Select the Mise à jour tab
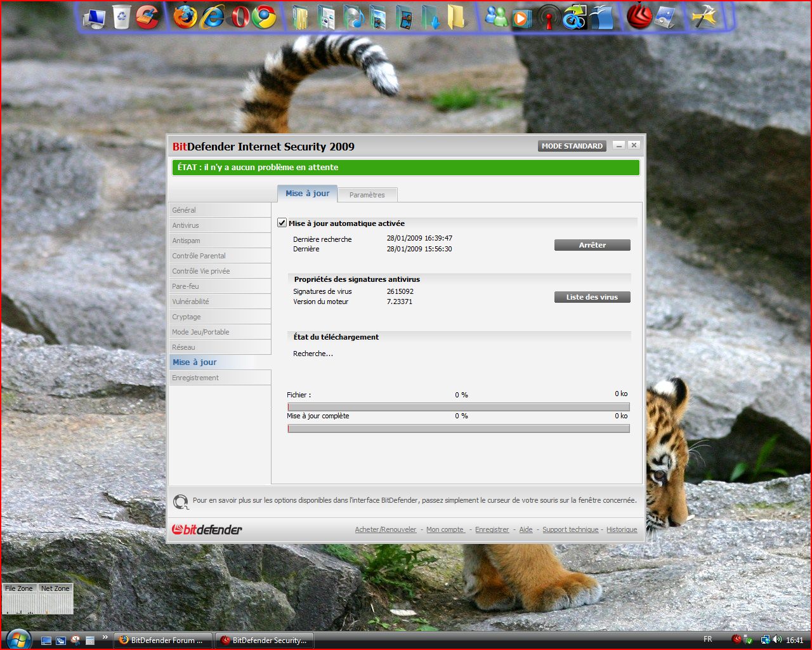The image size is (812, 650). point(308,193)
